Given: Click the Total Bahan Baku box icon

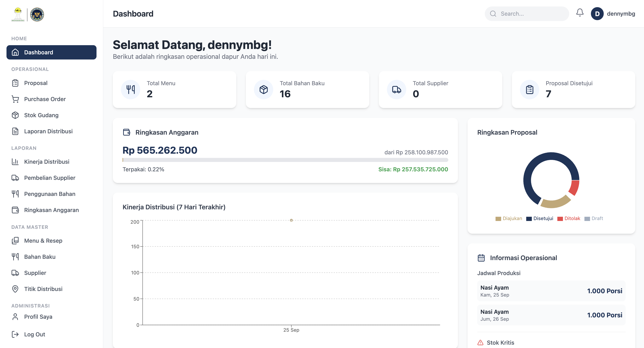Looking at the screenshot, I should pyautogui.click(x=264, y=89).
